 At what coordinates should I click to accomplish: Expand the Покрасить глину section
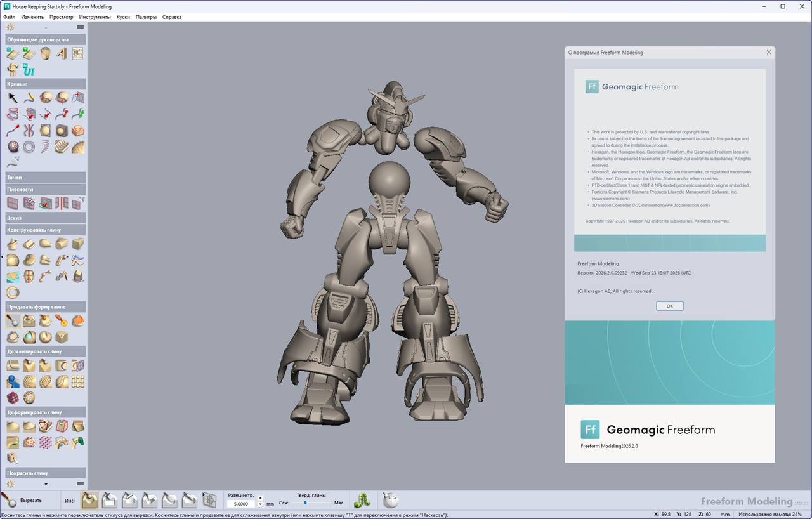(46, 473)
